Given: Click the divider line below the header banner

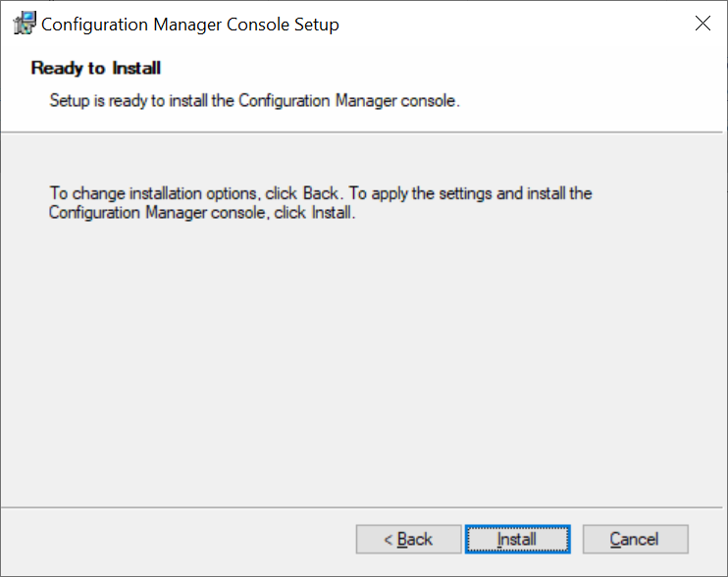Looking at the screenshot, I should click(362, 132).
